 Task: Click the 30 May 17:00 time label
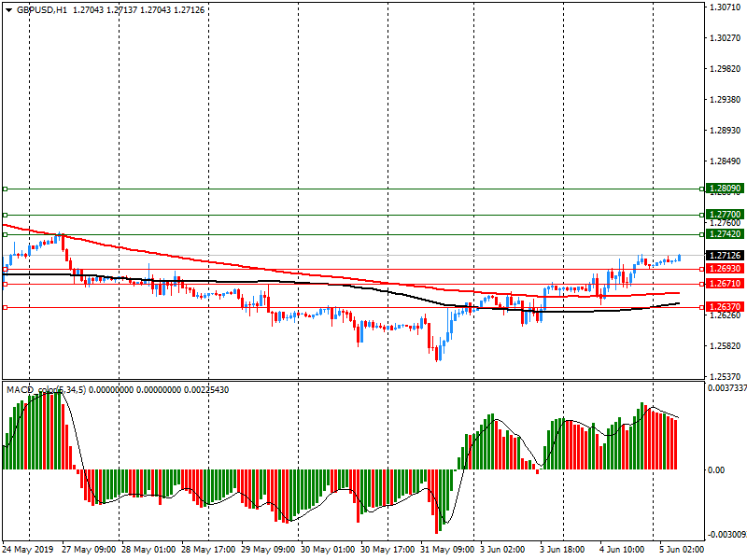[388, 550]
